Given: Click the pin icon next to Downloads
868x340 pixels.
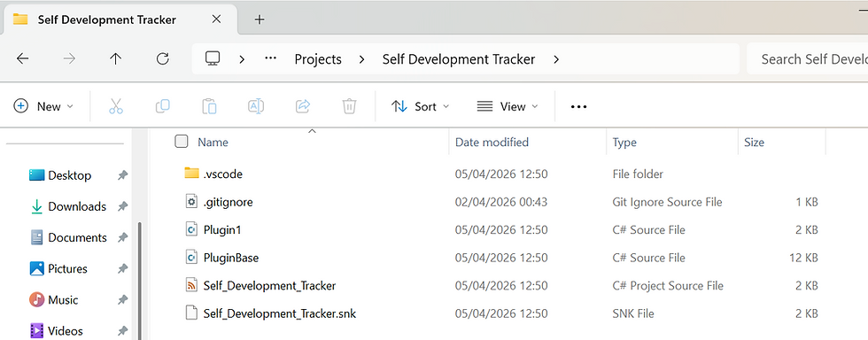Looking at the screenshot, I should point(122,206).
